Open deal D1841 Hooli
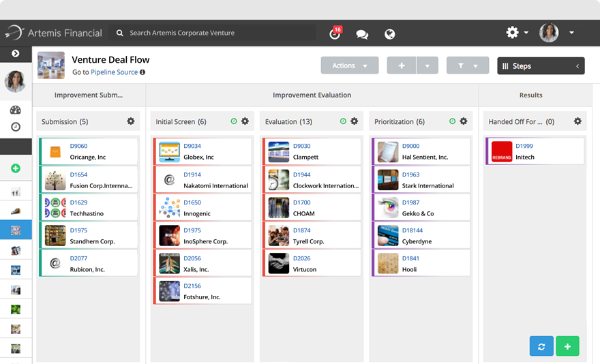This screenshot has width=600, height=364. coord(421,264)
